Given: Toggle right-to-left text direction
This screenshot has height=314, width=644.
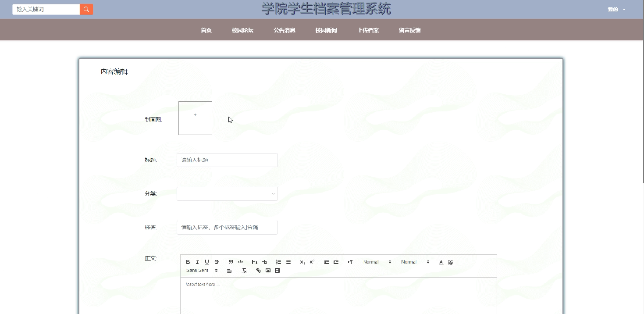Looking at the screenshot, I should [x=350, y=262].
